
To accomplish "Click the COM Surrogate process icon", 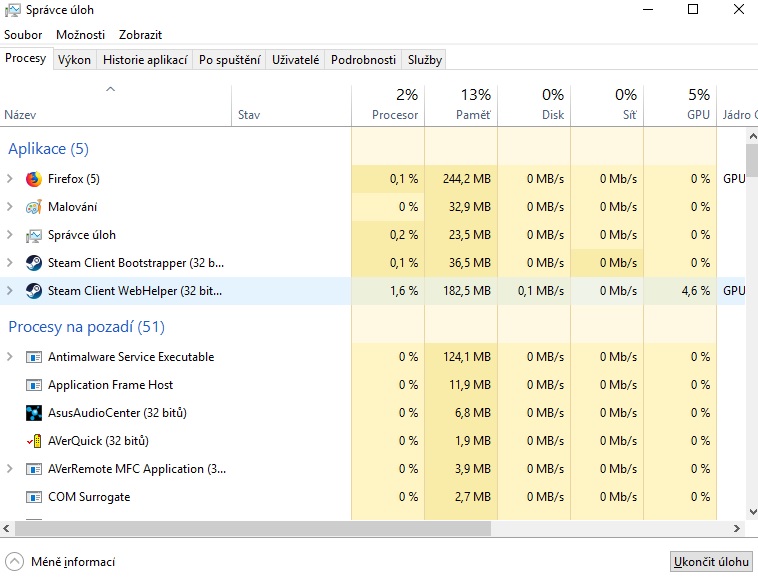I will (x=34, y=497).
